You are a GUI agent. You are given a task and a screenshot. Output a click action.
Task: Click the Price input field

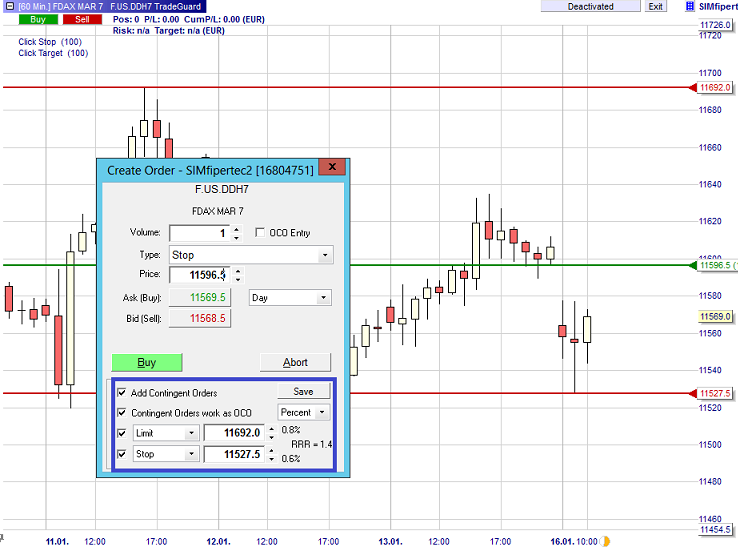tap(199, 275)
